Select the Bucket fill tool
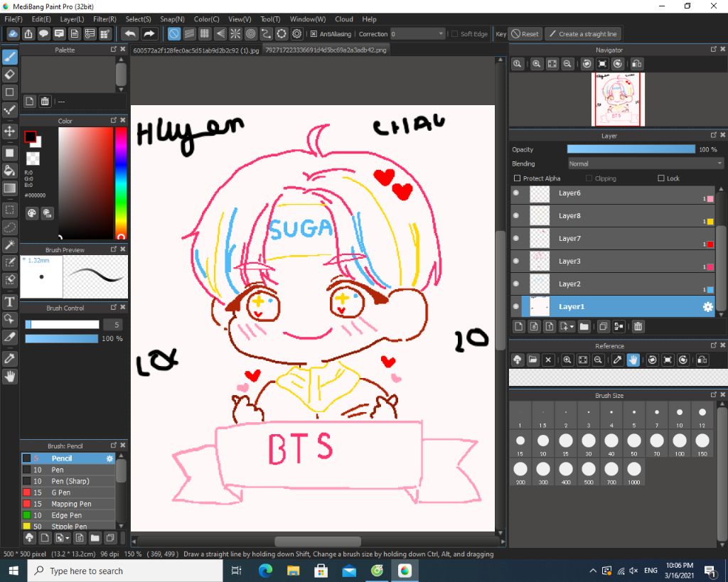 [x=10, y=171]
